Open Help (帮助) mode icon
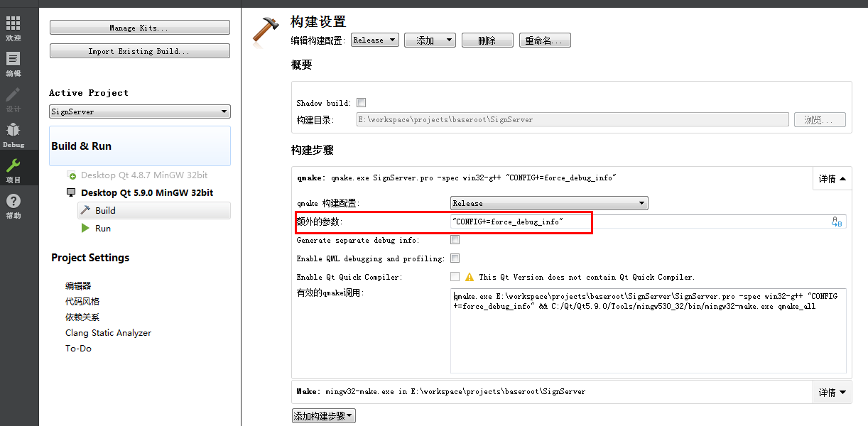 click(x=13, y=201)
